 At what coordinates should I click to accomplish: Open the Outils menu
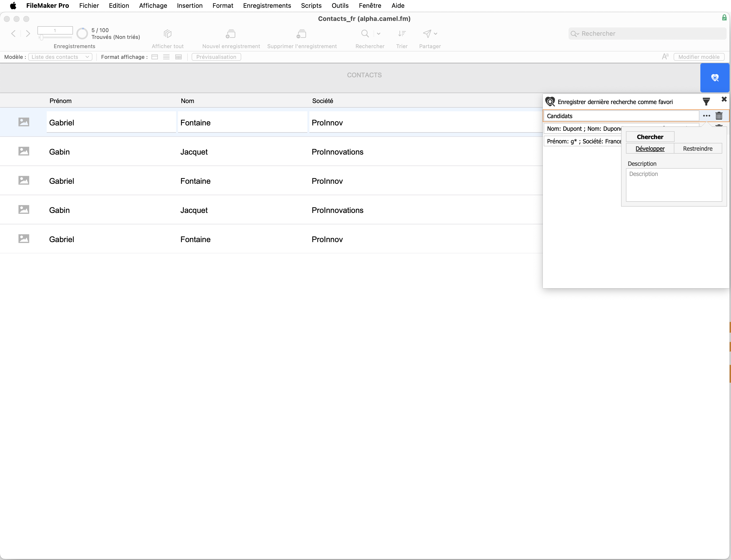coord(340,6)
